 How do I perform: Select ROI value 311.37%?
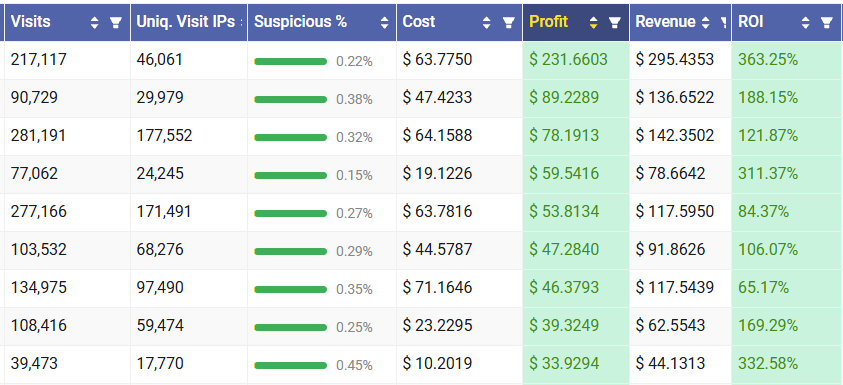tap(768, 173)
